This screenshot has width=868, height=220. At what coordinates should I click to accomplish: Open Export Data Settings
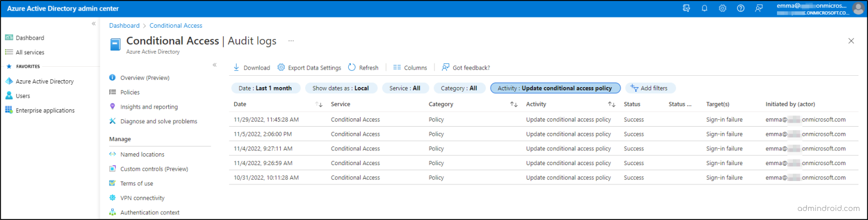(x=309, y=68)
